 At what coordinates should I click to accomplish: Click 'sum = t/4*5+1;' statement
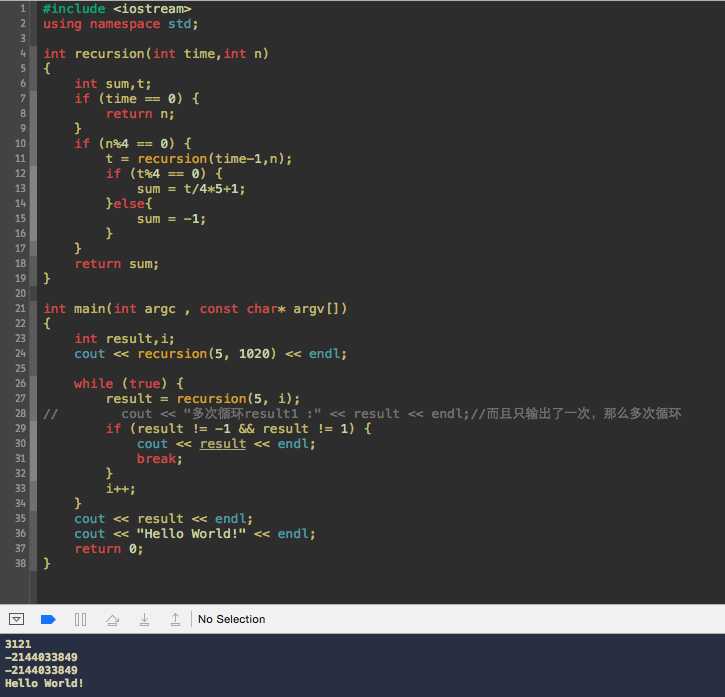191,189
